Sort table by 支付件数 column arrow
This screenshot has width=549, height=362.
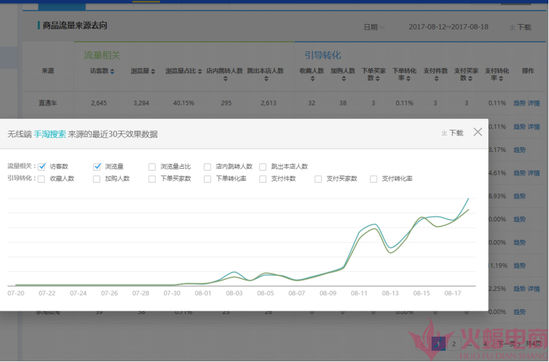click(436, 79)
